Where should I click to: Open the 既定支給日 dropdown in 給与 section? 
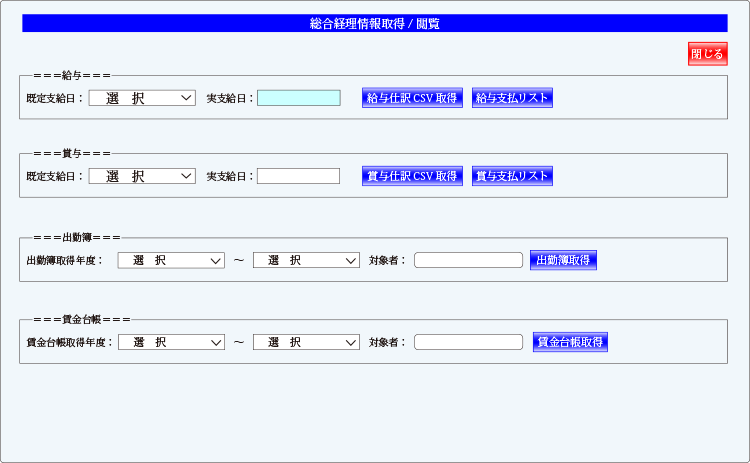[x=142, y=98]
